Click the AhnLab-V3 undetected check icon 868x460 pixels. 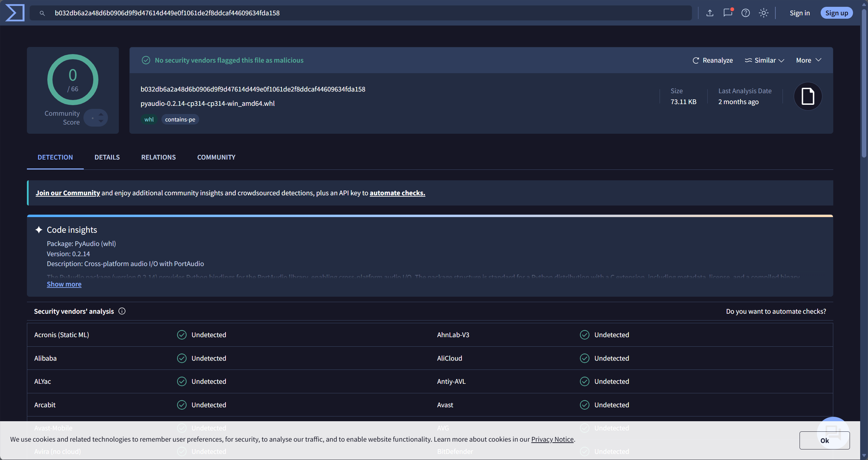(585, 335)
